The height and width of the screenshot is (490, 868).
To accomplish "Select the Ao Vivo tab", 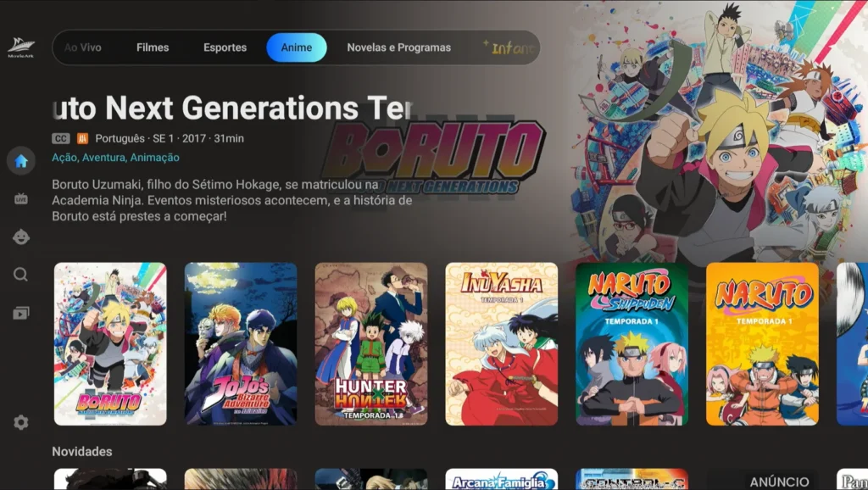I will point(83,47).
